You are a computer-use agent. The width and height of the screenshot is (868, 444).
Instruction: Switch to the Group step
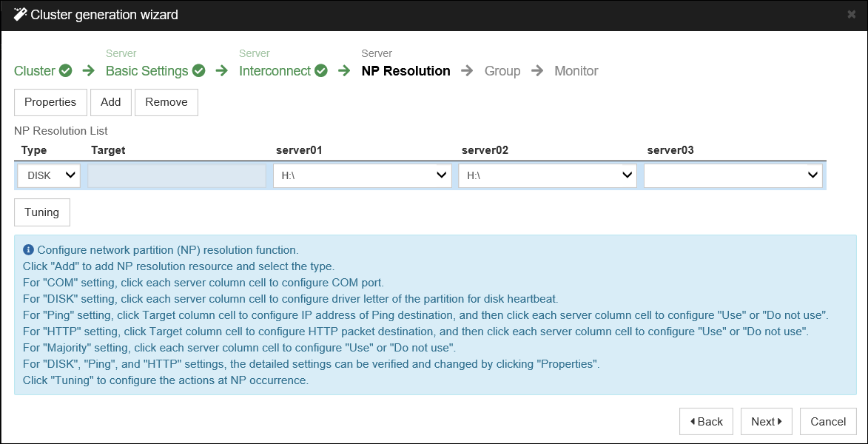[x=502, y=71]
